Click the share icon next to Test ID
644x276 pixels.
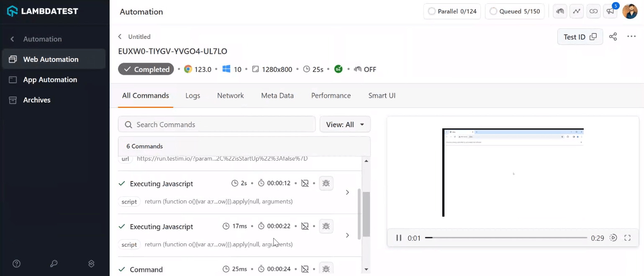(x=613, y=37)
